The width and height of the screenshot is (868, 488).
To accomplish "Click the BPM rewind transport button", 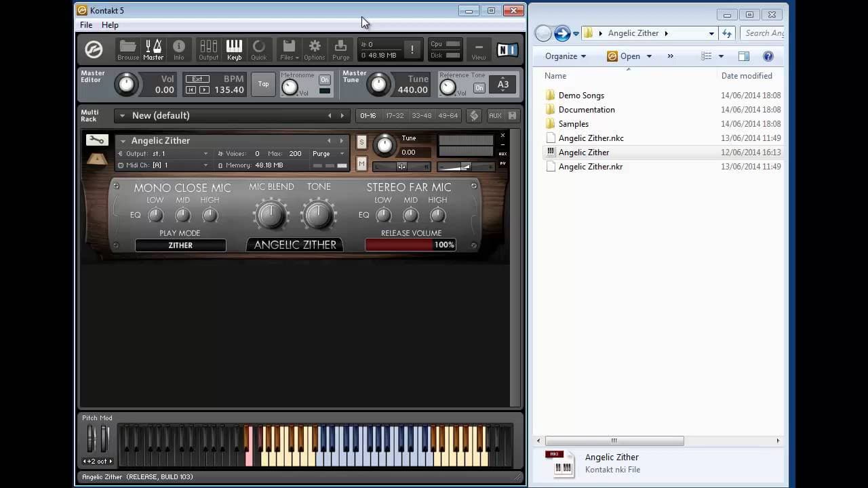I will tap(191, 90).
